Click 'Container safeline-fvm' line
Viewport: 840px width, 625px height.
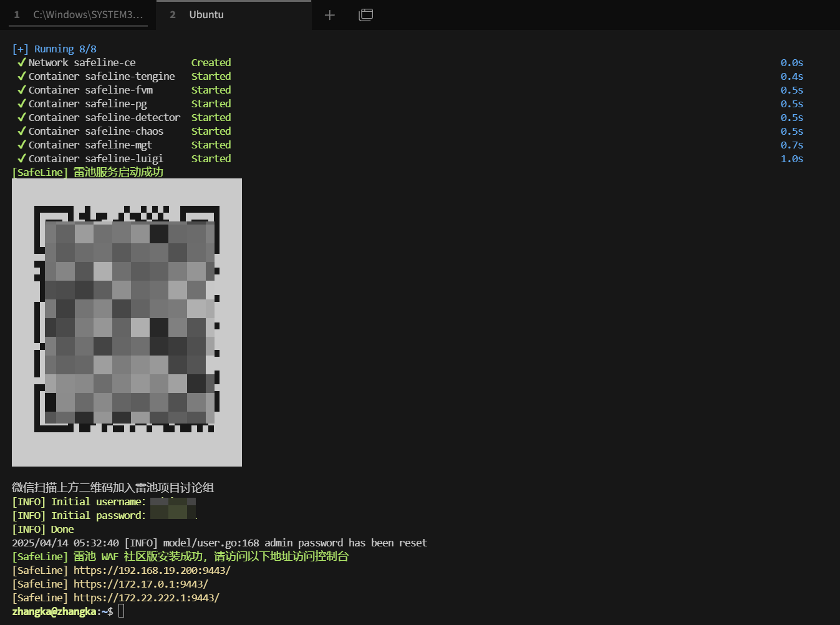pos(90,90)
